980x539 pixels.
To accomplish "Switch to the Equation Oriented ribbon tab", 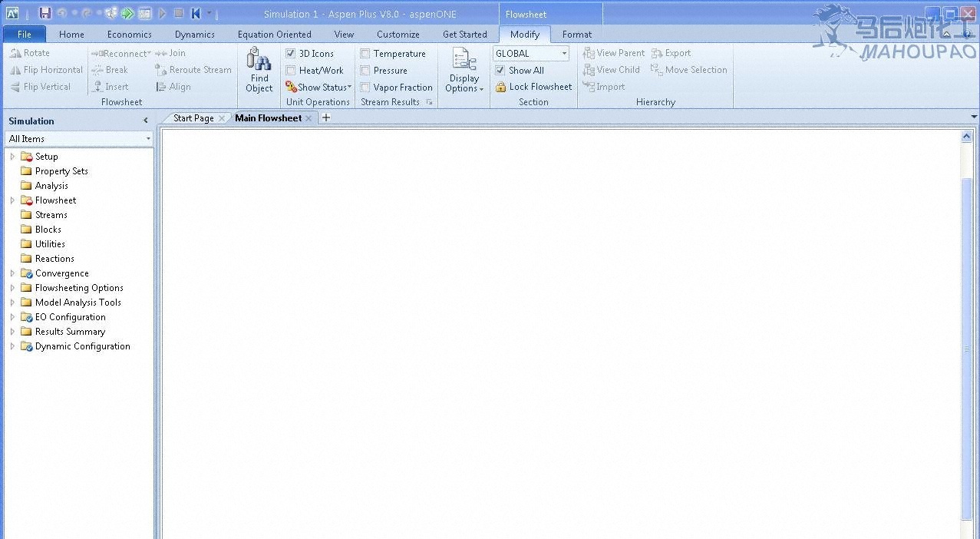I will (274, 34).
